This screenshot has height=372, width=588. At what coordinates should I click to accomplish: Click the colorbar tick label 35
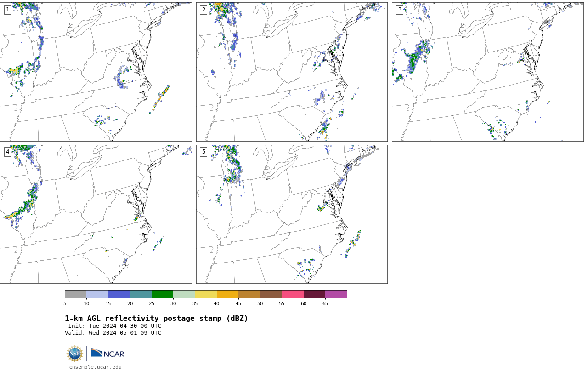195,303
